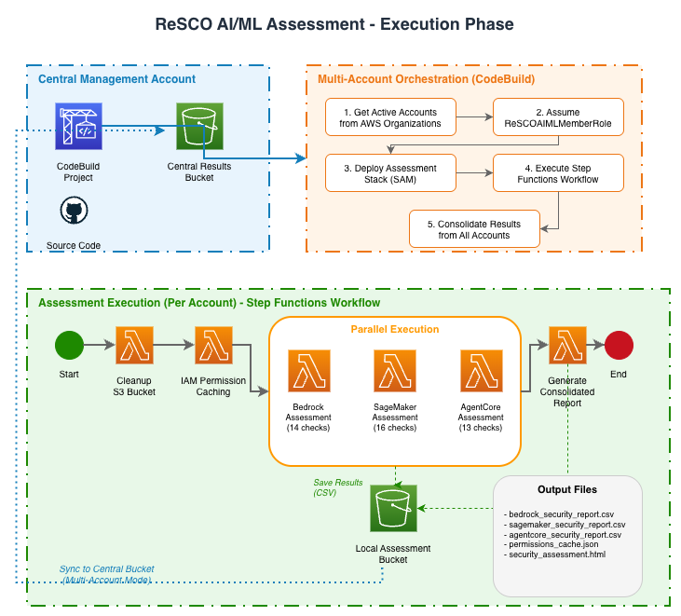Select sagemaker_security_report.csv in Output Files
The width and height of the screenshot is (681, 616).
tap(566, 525)
